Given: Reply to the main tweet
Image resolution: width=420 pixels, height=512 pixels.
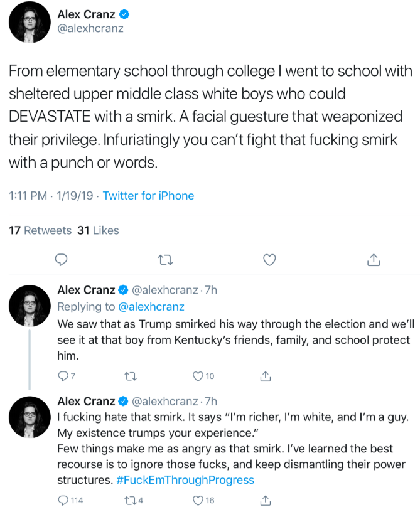Looking at the screenshot, I should tap(61, 260).
